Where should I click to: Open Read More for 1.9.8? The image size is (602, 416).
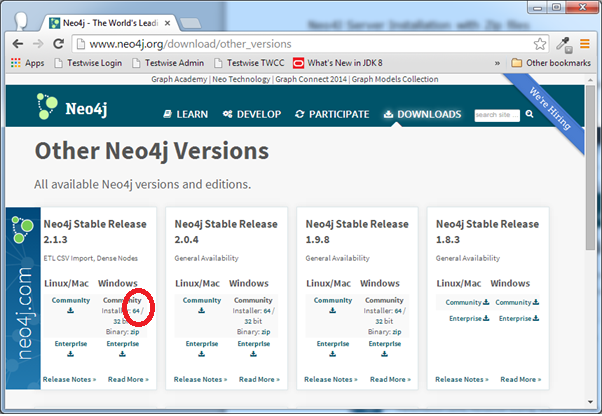point(390,379)
